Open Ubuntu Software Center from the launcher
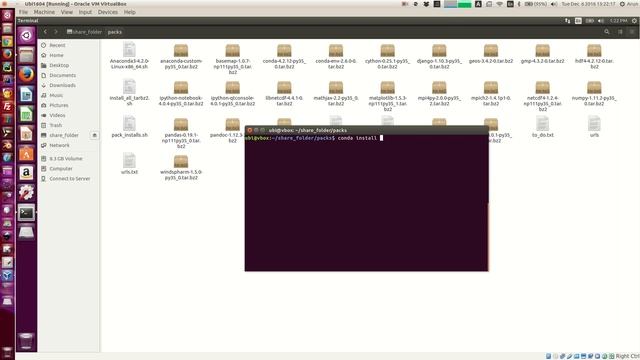640x360 pixels. [x=27, y=153]
